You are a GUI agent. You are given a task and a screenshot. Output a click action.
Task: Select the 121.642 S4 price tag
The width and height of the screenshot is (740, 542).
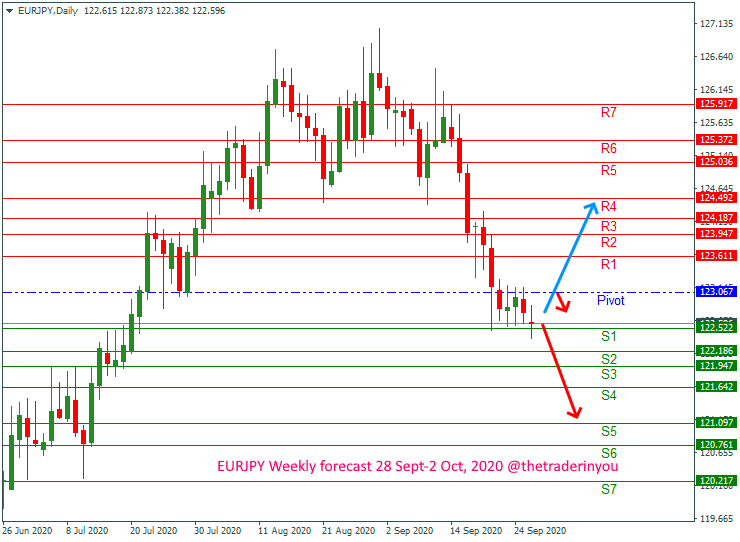716,387
